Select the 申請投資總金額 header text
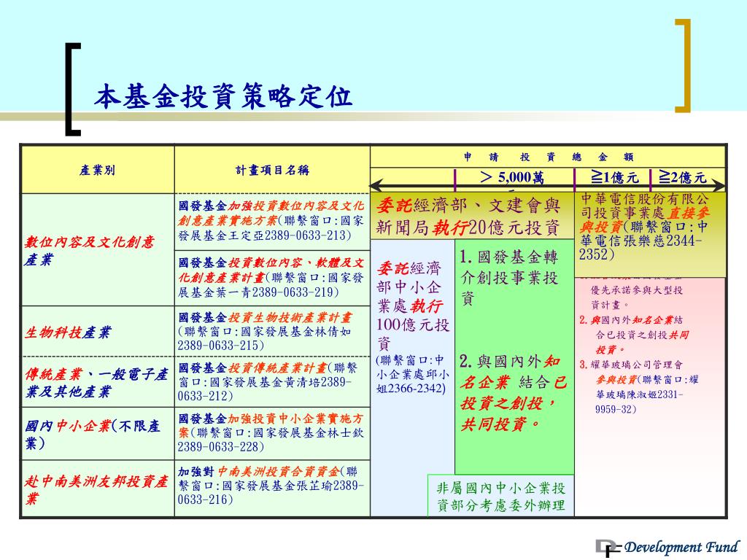The width and height of the screenshot is (747, 560). coord(549,157)
